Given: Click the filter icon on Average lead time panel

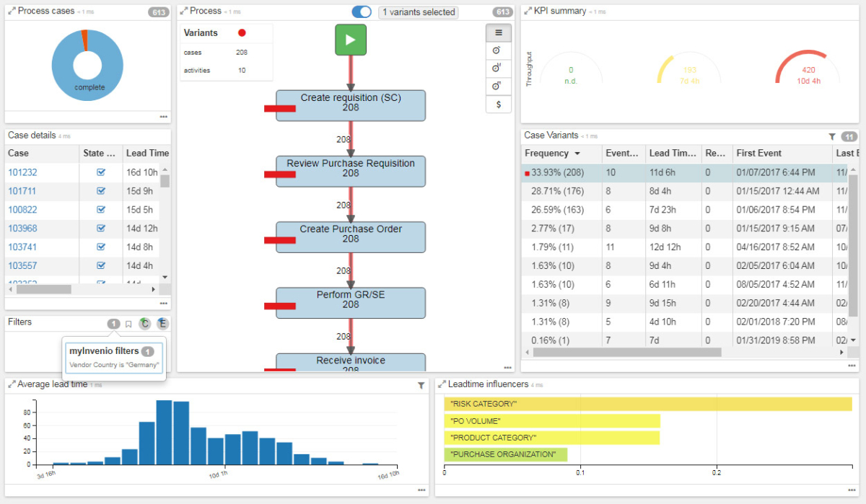Looking at the screenshot, I should pos(421,386).
